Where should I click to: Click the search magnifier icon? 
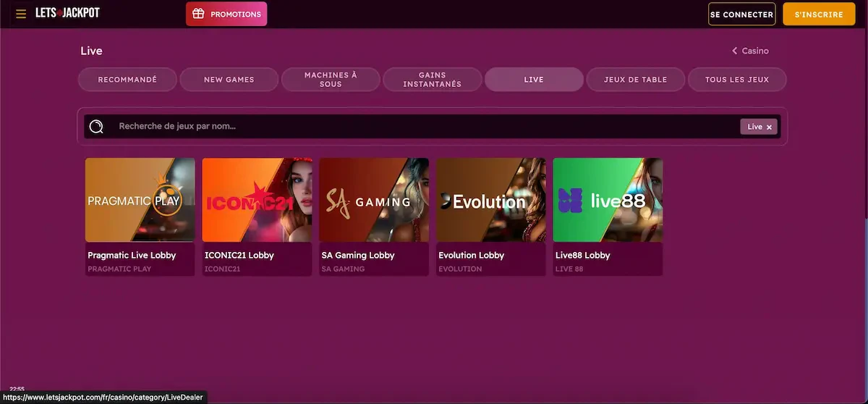point(96,127)
